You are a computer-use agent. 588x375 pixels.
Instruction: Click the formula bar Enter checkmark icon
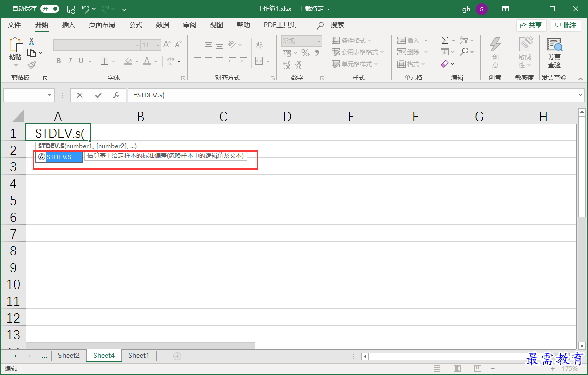tap(98, 95)
